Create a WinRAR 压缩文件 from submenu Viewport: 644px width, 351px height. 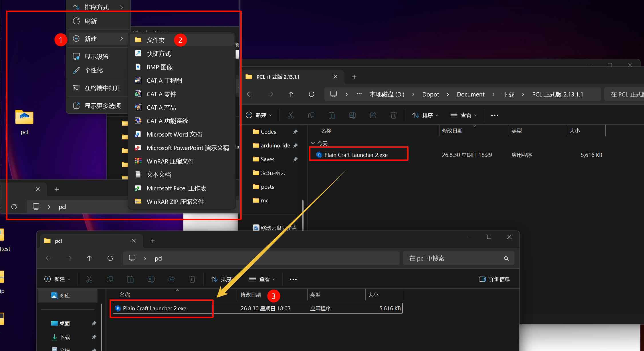[182, 161]
